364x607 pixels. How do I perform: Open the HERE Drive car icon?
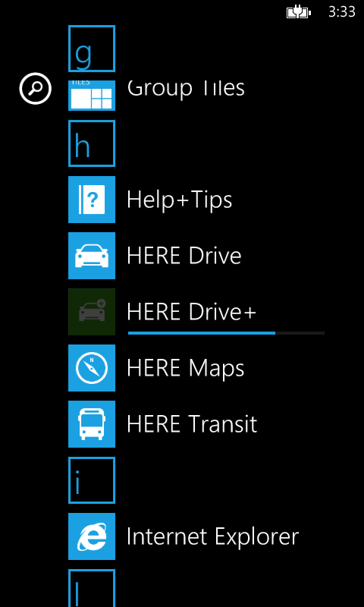[x=92, y=256]
